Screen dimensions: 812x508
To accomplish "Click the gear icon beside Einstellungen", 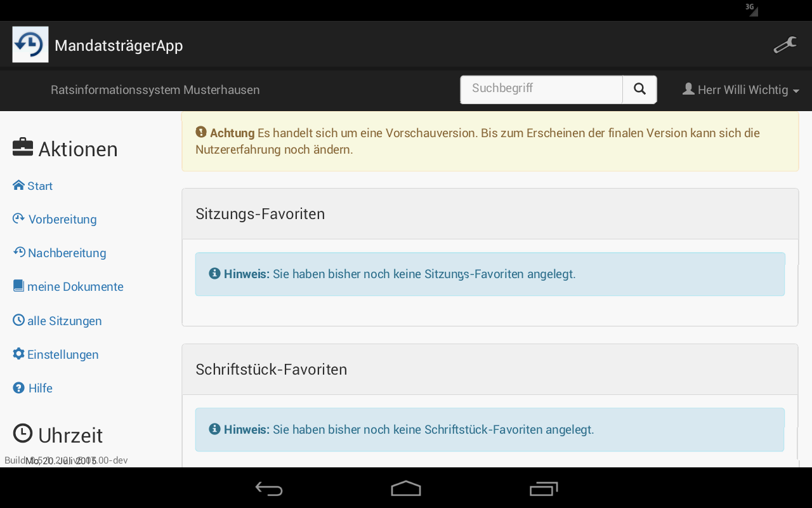I will [x=18, y=354].
